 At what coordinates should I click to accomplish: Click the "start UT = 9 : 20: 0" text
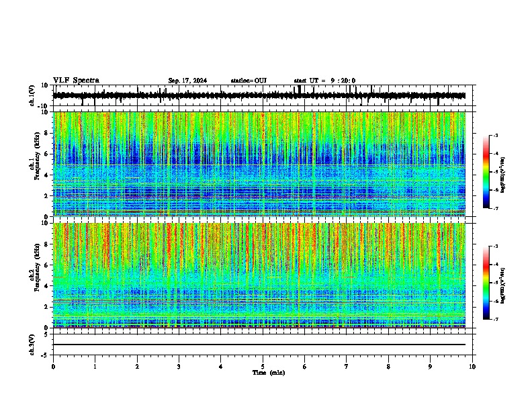click(x=324, y=81)
